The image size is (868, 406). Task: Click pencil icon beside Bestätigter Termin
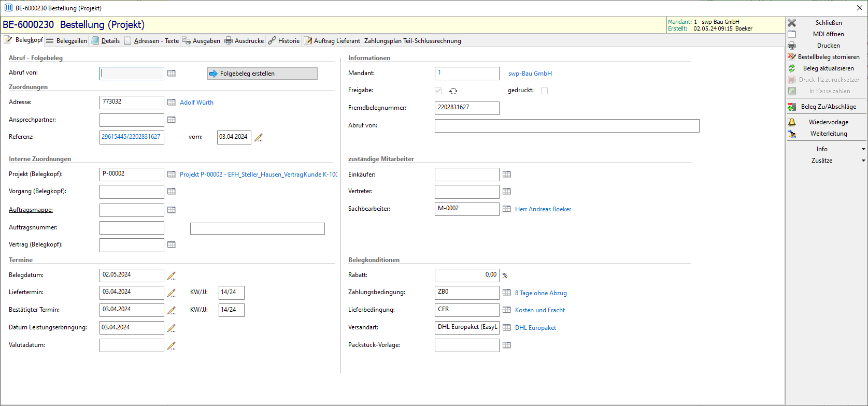point(172,310)
